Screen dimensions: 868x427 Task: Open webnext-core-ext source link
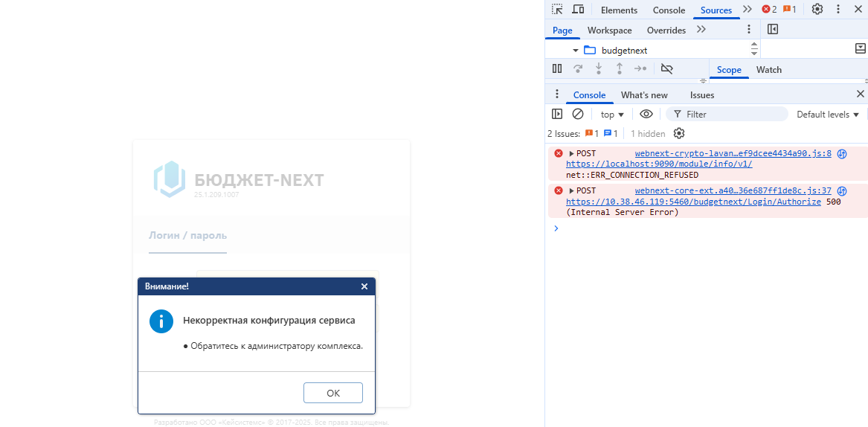733,190
